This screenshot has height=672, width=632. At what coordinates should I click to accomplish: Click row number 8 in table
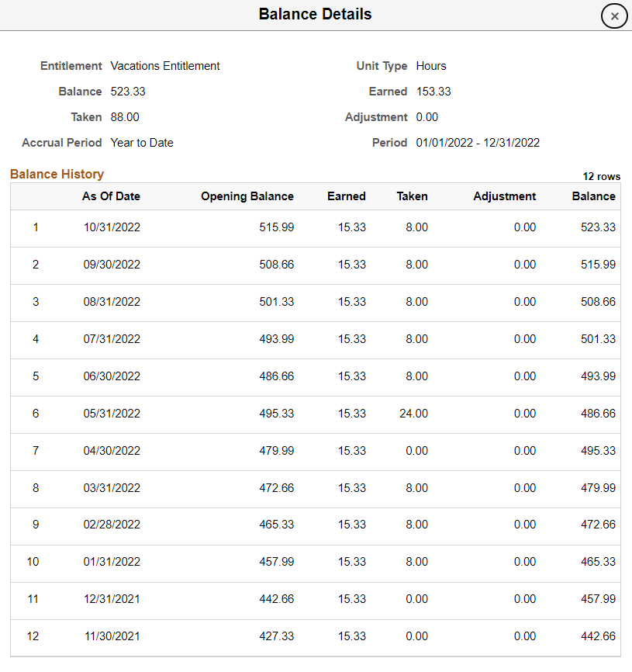tap(35, 488)
